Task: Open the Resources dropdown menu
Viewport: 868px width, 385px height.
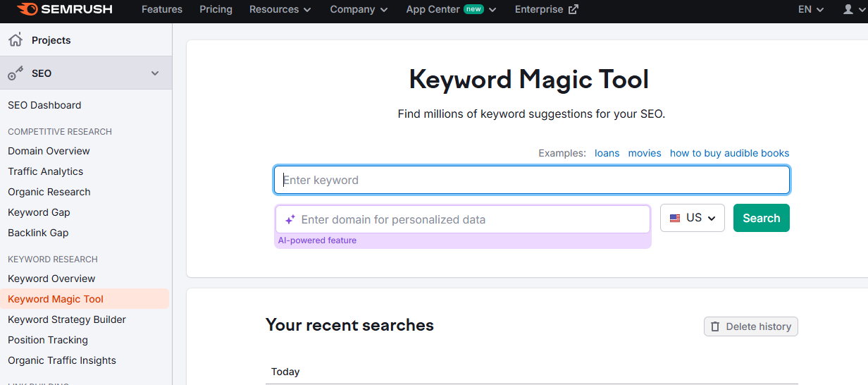Action: pyautogui.click(x=280, y=9)
